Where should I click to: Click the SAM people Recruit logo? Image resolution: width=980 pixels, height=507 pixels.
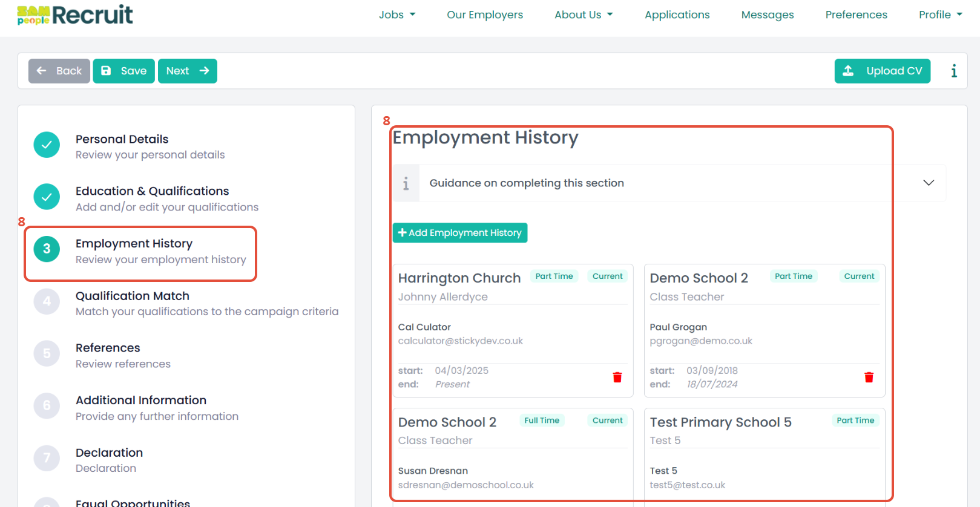[x=75, y=15]
